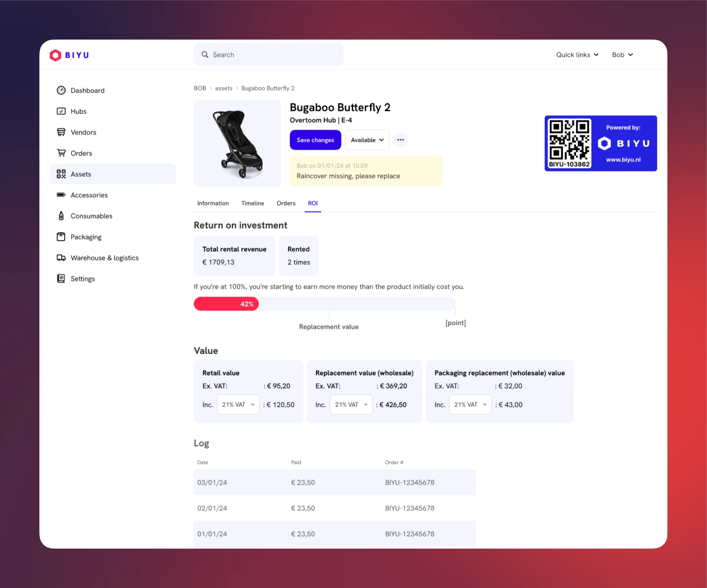
Task: Click the Warehouse & logistics truck icon
Action: (61, 258)
